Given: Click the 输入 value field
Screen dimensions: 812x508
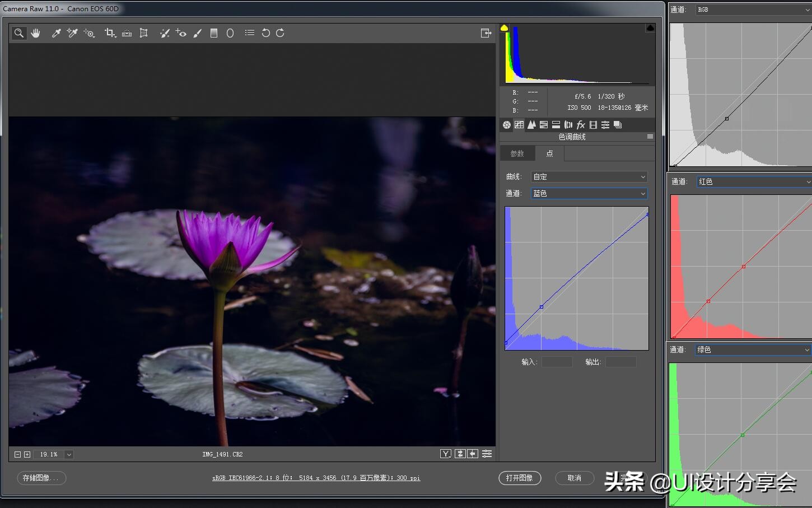Looking at the screenshot, I should [557, 362].
